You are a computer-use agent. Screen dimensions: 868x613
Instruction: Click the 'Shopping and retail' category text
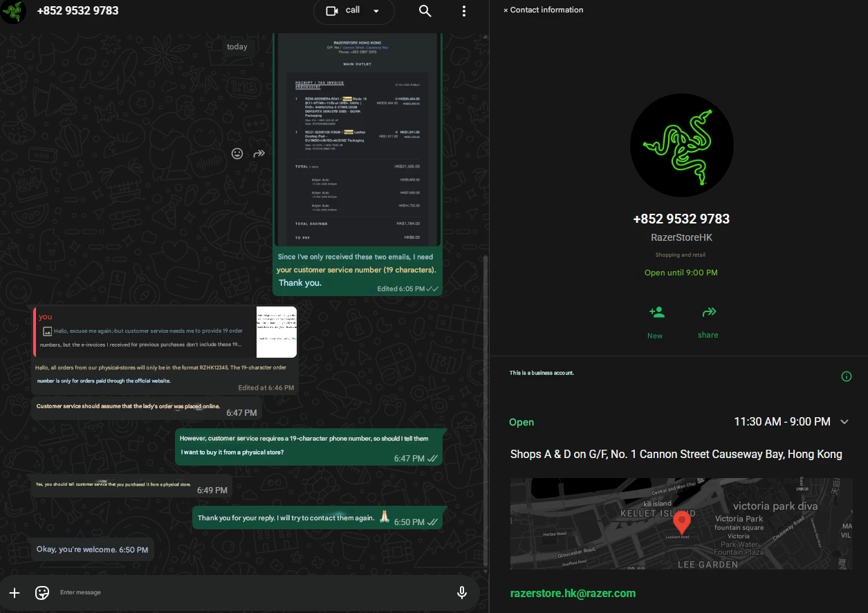[x=681, y=255]
